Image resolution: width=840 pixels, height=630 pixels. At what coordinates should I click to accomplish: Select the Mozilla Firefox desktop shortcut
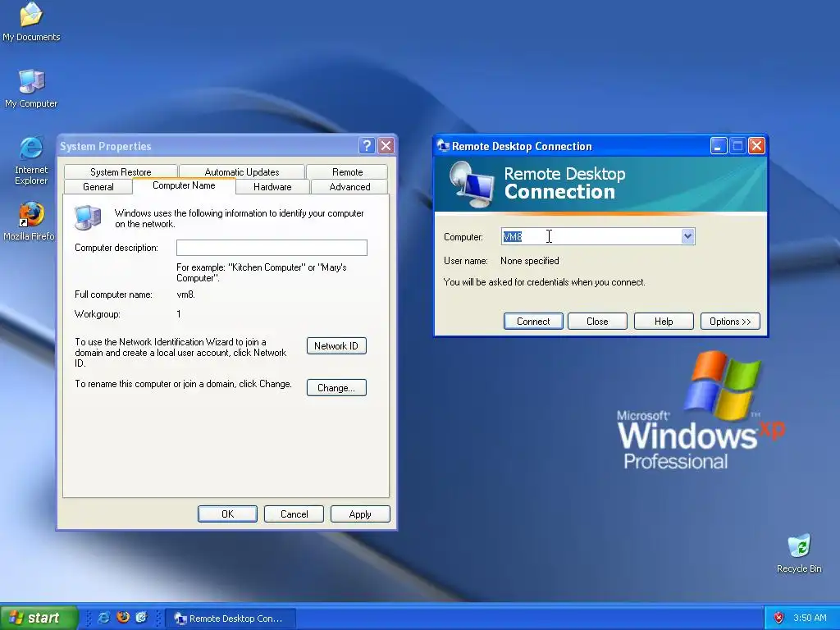(x=30, y=221)
